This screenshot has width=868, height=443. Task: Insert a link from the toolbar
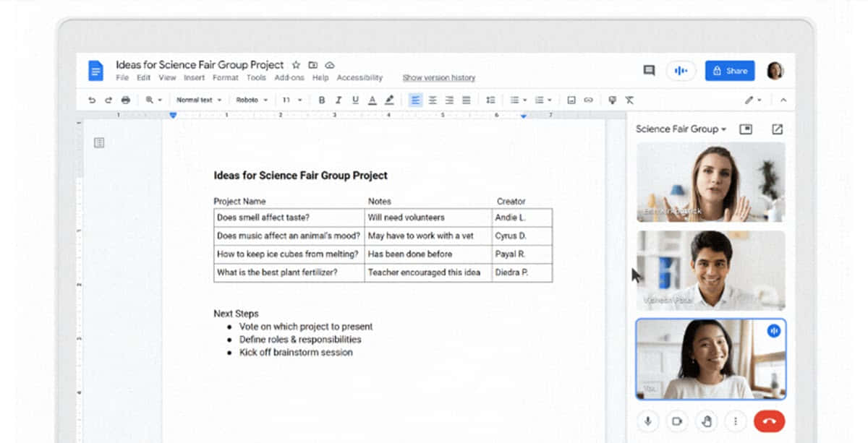click(x=588, y=100)
